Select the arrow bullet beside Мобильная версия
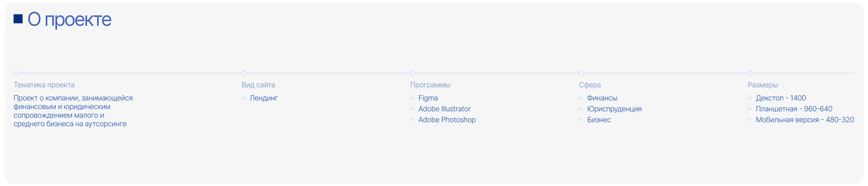 pos(749,119)
